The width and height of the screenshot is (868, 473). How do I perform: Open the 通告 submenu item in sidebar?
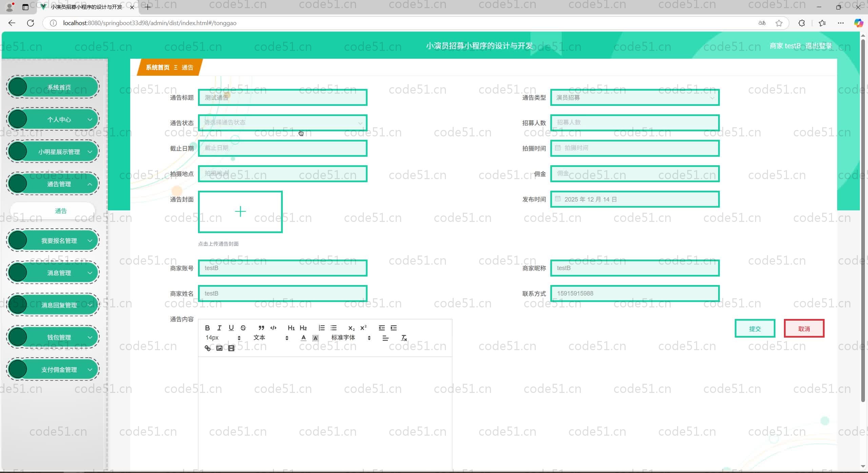(61, 211)
